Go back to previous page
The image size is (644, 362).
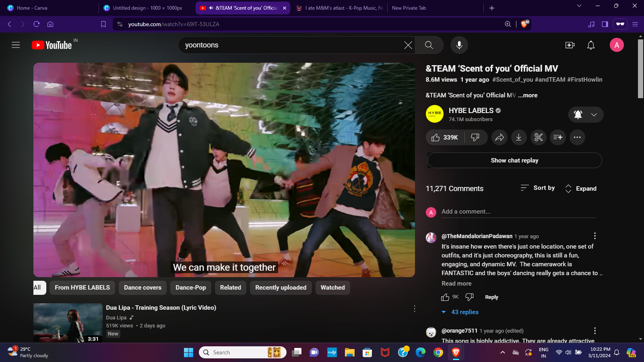click(x=9, y=24)
